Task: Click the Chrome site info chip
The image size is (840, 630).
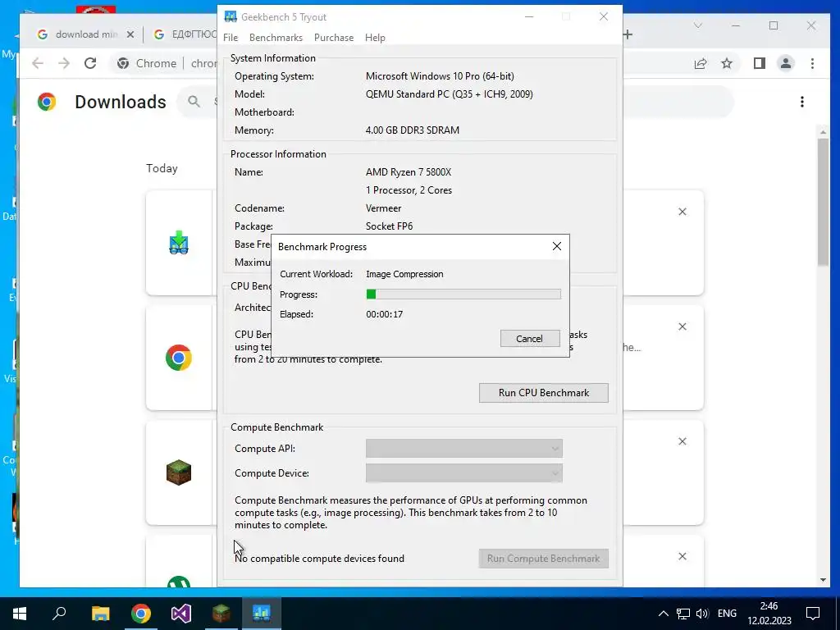Action: [147, 63]
